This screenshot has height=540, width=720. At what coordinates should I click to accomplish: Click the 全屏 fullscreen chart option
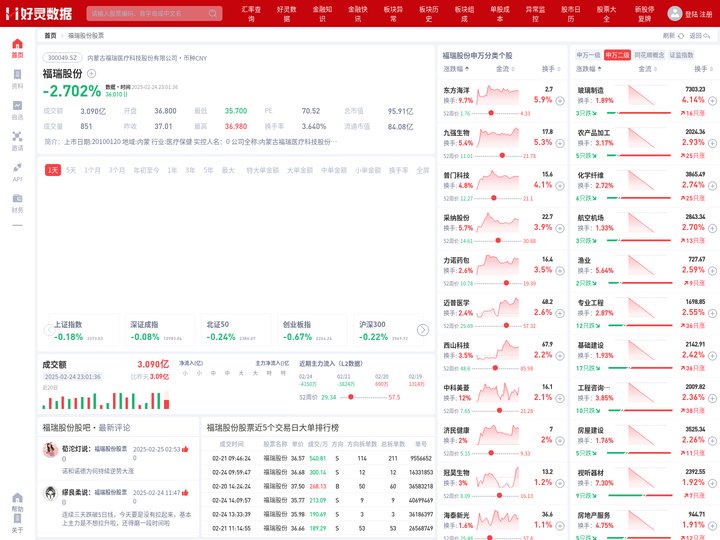tap(422, 170)
